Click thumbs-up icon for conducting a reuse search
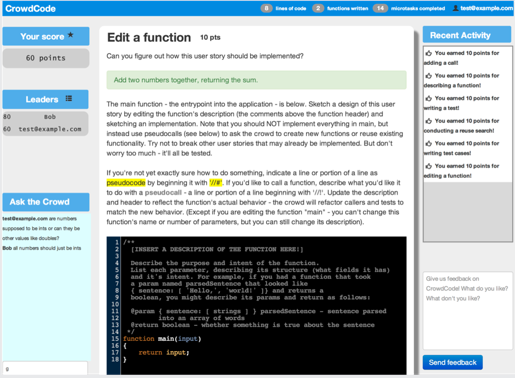 [429, 121]
